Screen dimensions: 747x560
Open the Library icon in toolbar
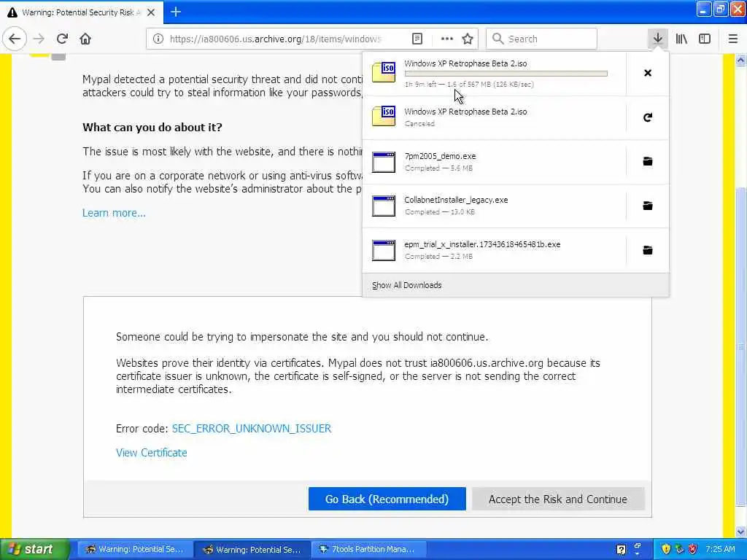pyautogui.click(x=681, y=39)
